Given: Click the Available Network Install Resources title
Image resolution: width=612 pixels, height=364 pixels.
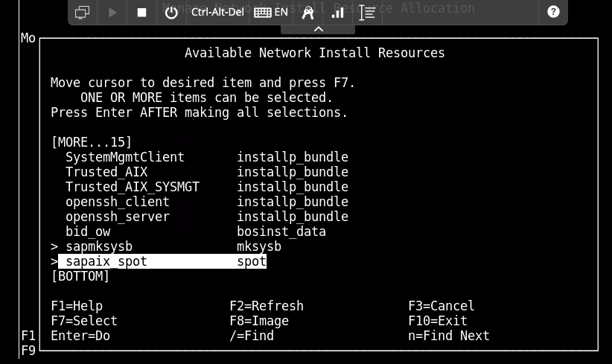Looking at the screenshot, I should [315, 53].
